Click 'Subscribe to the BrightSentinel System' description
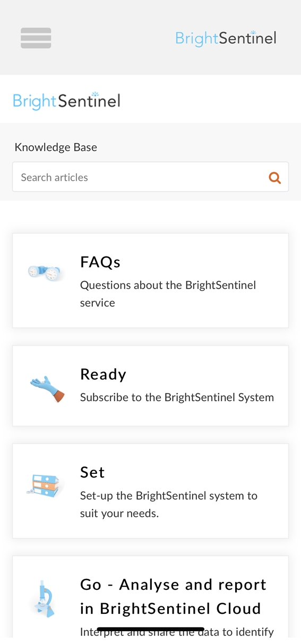This screenshot has width=301, height=644. click(x=177, y=398)
